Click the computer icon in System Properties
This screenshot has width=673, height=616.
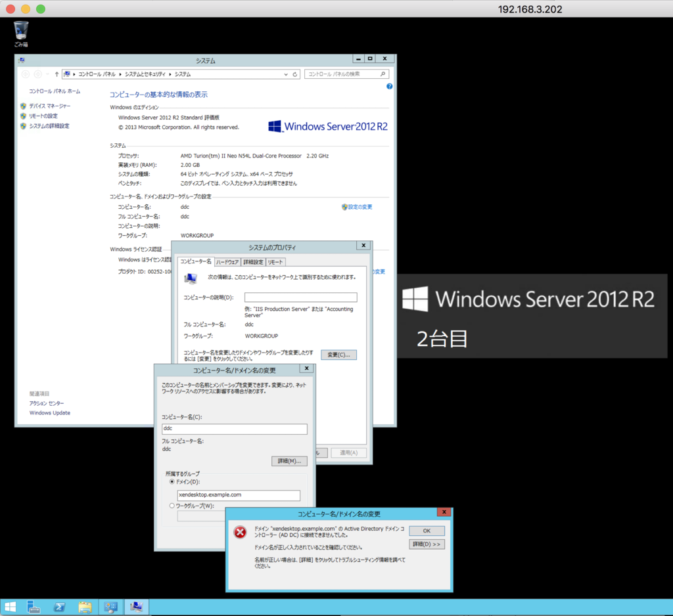pos(191,278)
